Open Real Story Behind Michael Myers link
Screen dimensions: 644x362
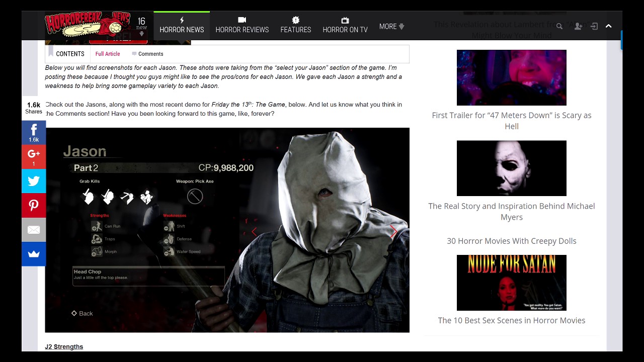click(x=512, y=212)
